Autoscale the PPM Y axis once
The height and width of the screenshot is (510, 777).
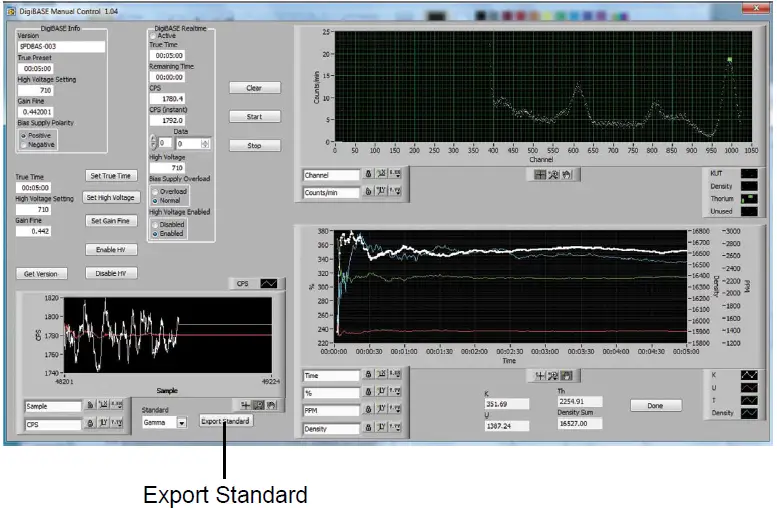[x=381, y=409]
